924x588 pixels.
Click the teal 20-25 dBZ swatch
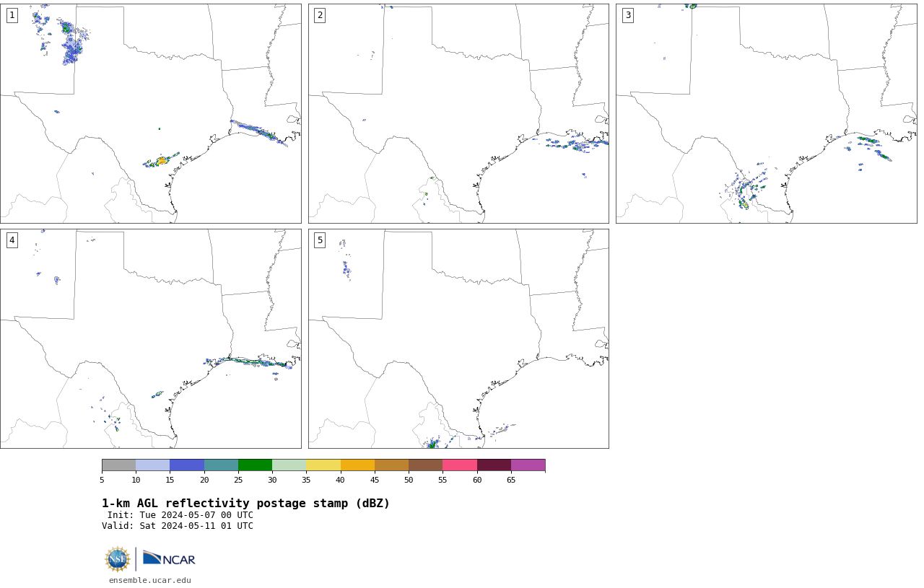pyautogui.click(x=221, y=465)
